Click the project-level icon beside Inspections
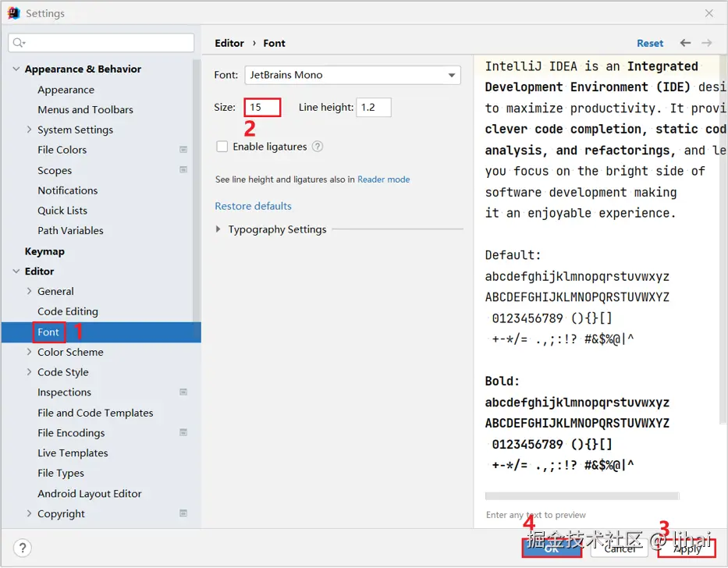 click(x=183, y=392)
